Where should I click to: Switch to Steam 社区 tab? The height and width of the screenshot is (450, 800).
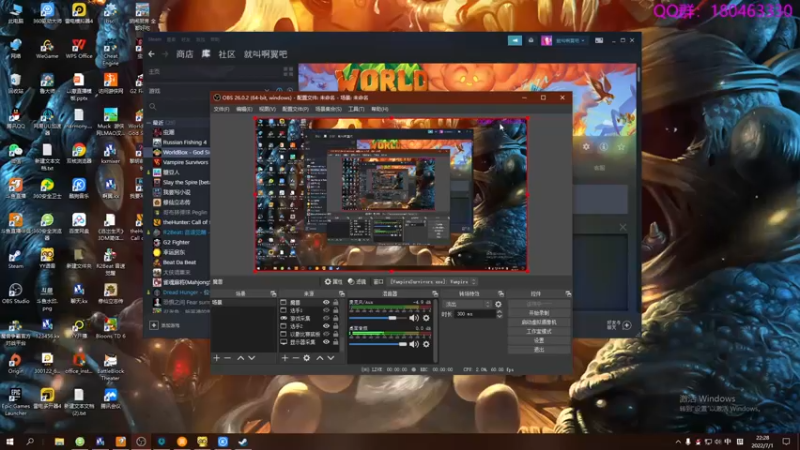pos(227,54)
